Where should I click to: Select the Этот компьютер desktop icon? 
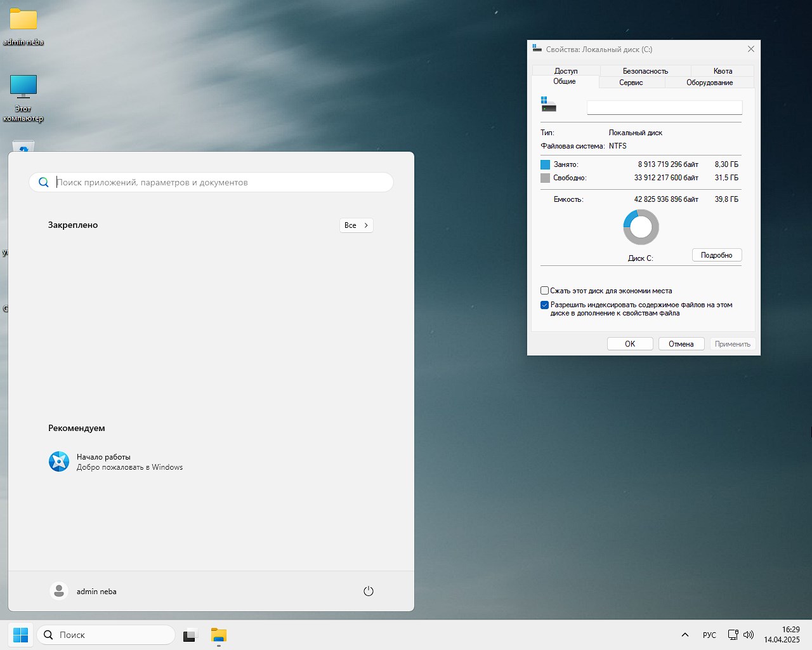coord(23,88)
